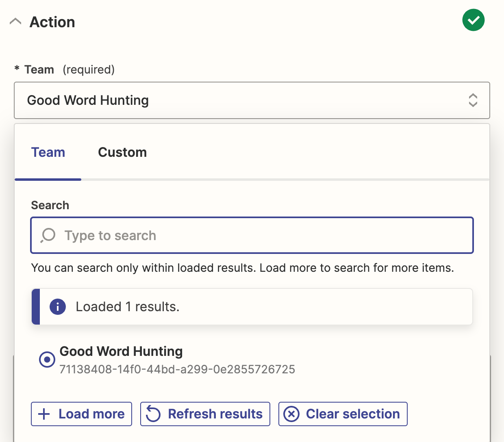Click the Clear selection button label
504x442 pixels.
pyautogui.click(x=353, y=414)
